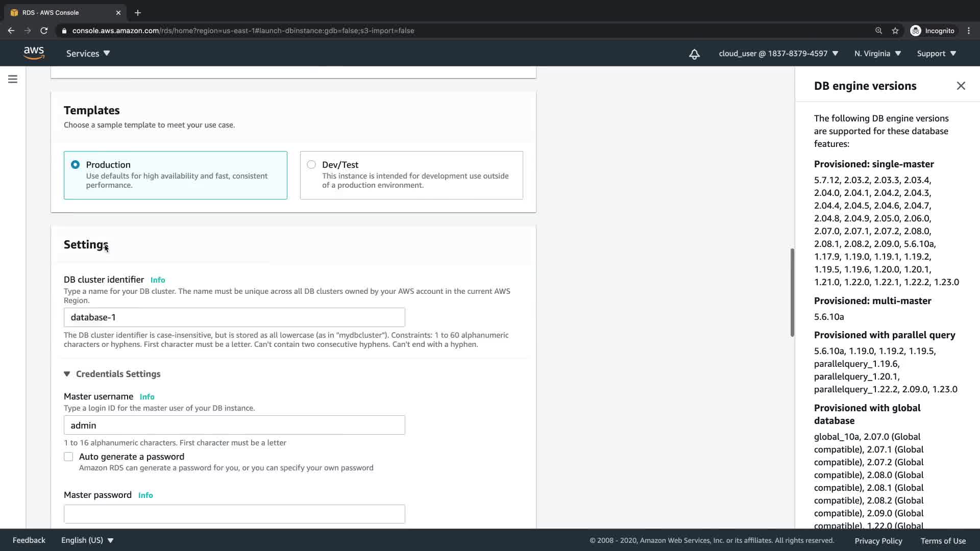This screenshot has width=980, height=551.
Task: Close the DB engine versions panel
Action: click(961, 86)
